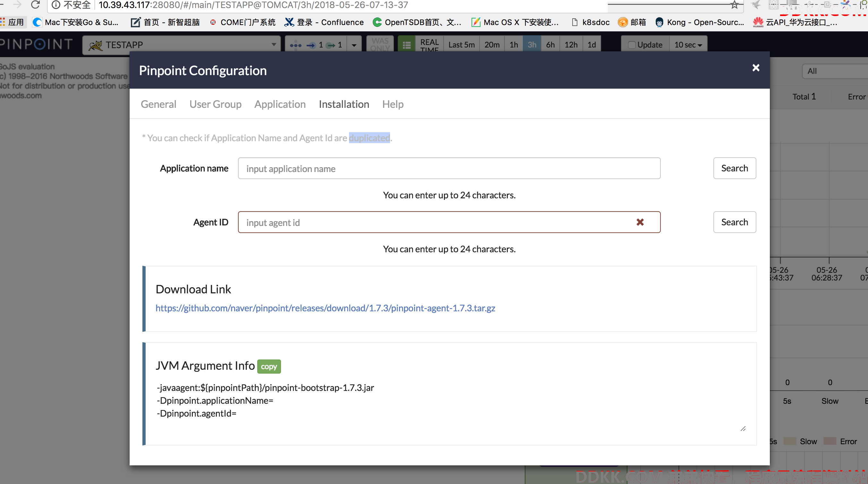Reload the browser page
The image size is (868, 484).
click(x=35, y=5)
